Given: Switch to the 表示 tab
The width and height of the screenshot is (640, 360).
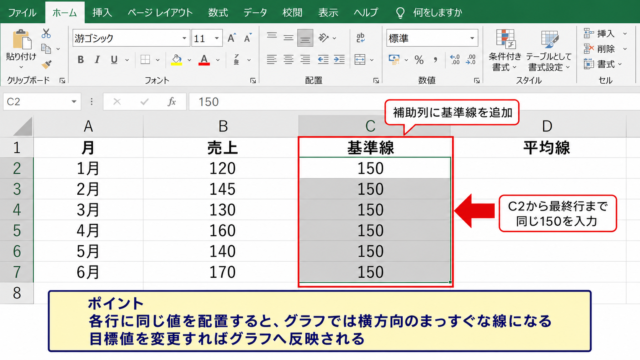Looking at the screenshot, I should tap(328, 13).
